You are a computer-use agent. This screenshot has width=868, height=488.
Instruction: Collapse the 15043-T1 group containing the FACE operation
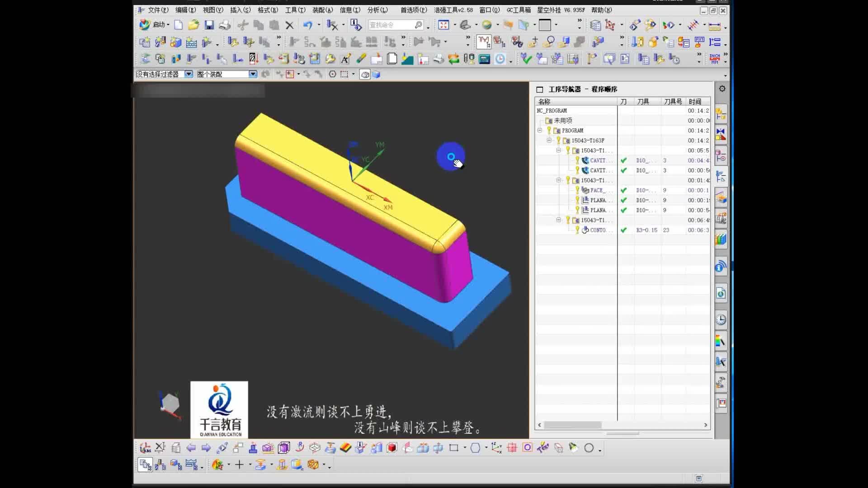coord(558,180)
